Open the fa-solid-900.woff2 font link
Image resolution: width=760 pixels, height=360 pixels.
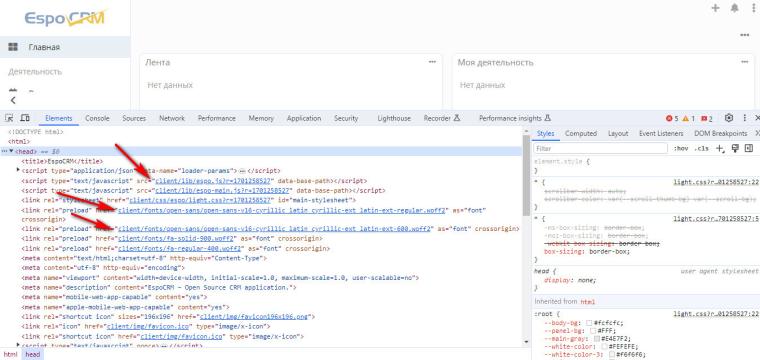[x=176, y=239]
